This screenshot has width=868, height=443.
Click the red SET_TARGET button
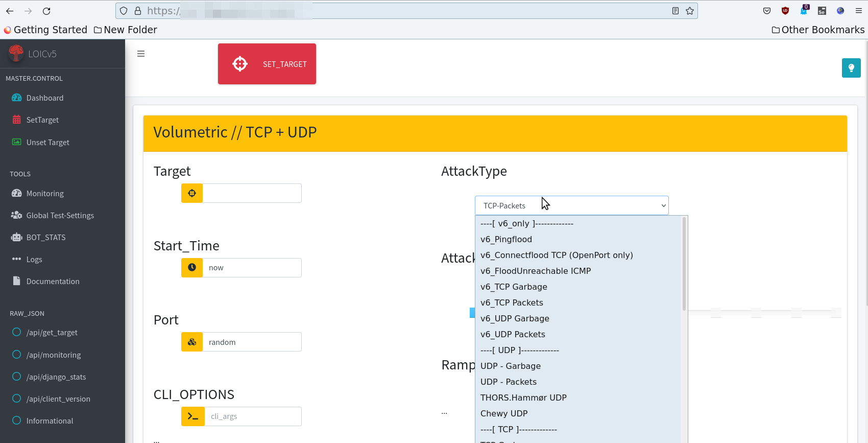pos(267,64)
